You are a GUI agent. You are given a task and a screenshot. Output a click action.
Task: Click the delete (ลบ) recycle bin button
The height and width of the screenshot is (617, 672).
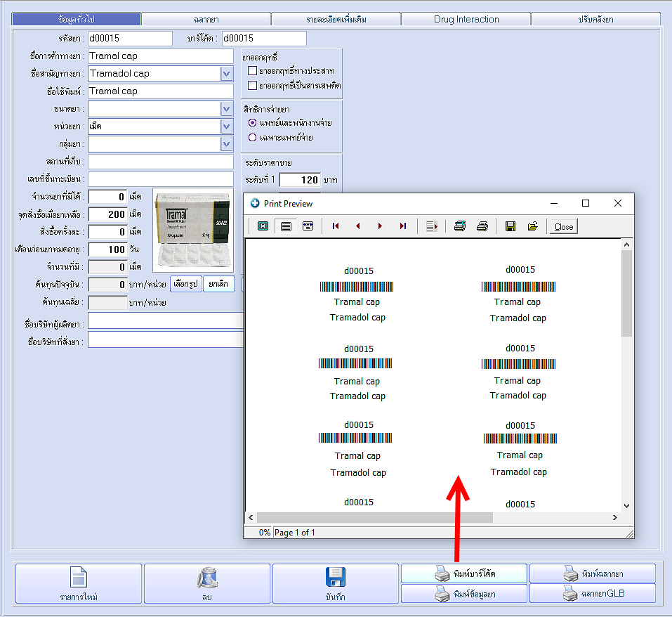click(x=207, y=583)
